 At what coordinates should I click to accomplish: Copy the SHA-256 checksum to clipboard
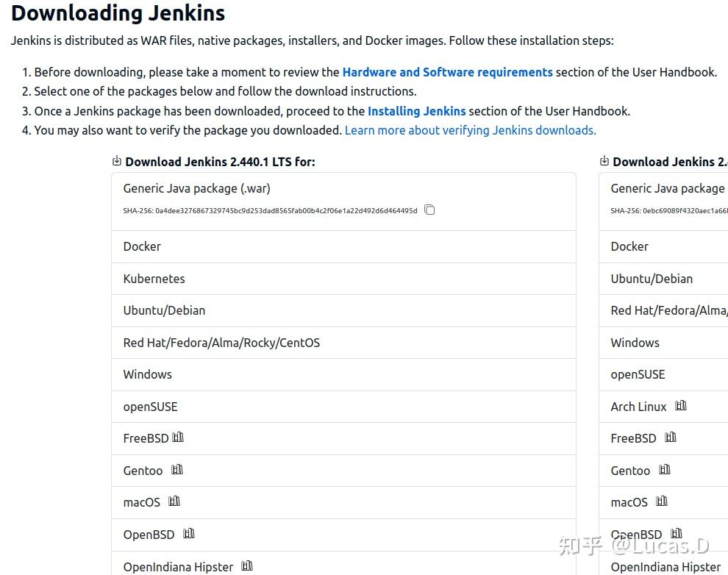429,210
